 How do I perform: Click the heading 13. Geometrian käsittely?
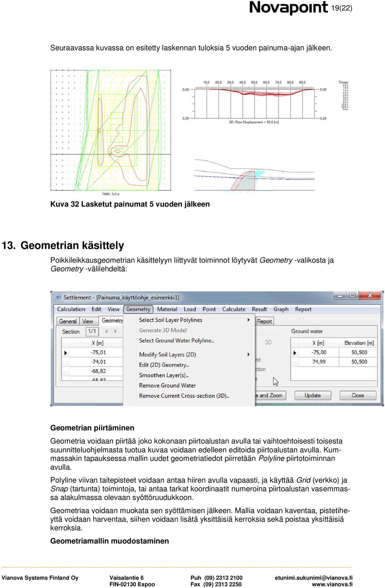point(63,245)
